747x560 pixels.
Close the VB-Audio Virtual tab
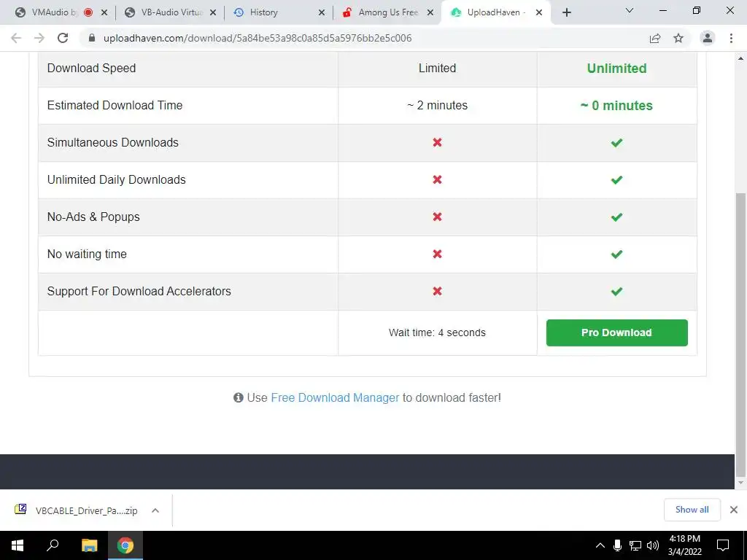tap(214, 12)
